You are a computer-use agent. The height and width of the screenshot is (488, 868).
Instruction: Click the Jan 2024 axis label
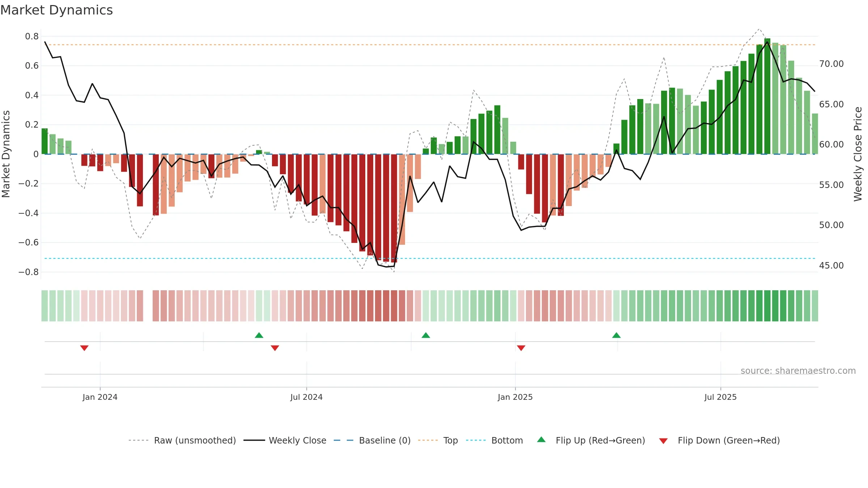point(100,397)
